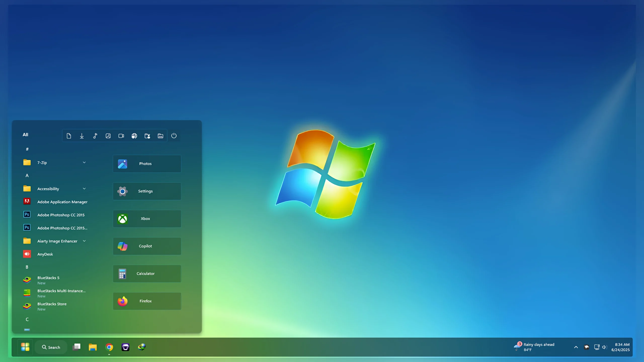Jump using the B letter header

(27, 267)
